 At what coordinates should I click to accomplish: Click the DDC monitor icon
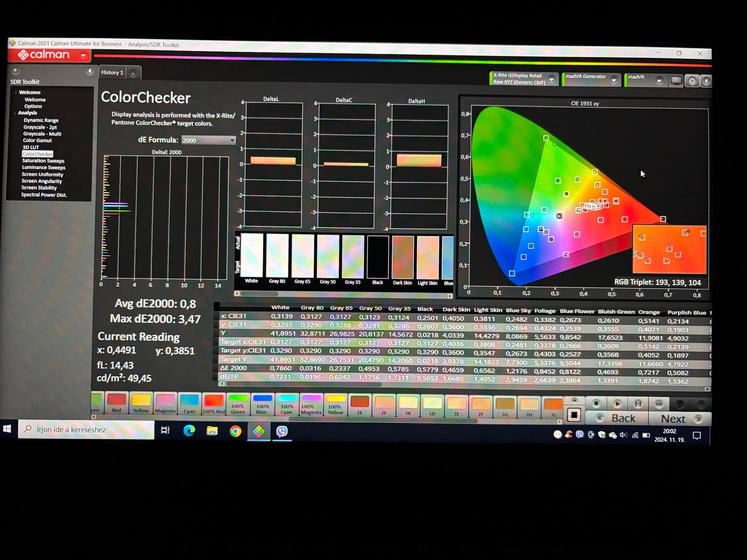pyautogui.click(x=676, y=81)
